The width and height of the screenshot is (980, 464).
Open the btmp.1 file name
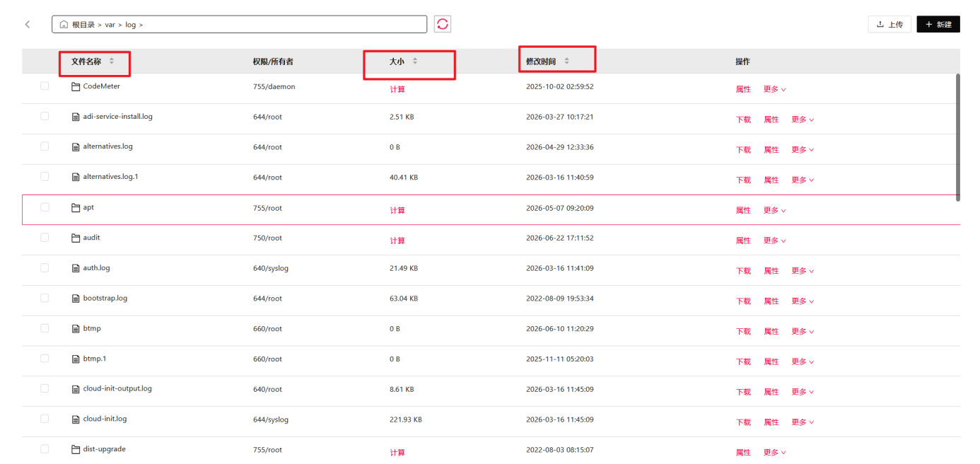click(x=95, y=359)
